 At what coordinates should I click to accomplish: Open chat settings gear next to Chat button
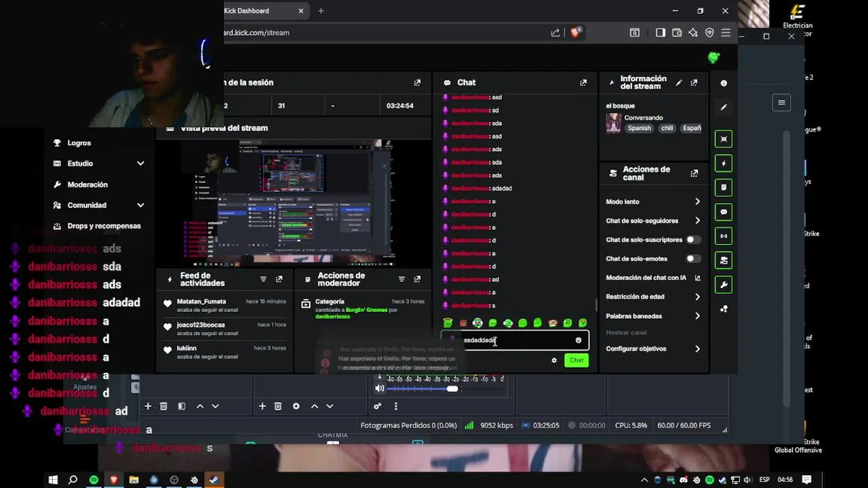tap(554, 361)
